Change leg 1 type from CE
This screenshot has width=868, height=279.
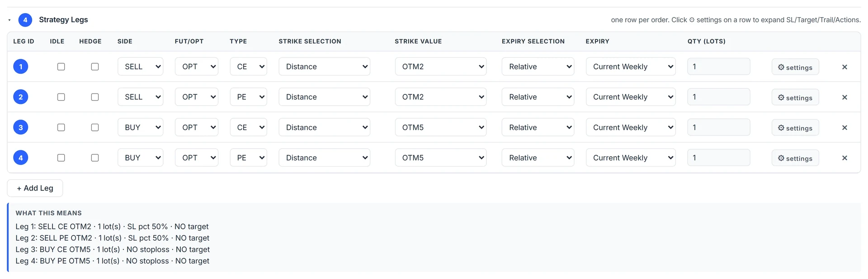click(249, 66)
